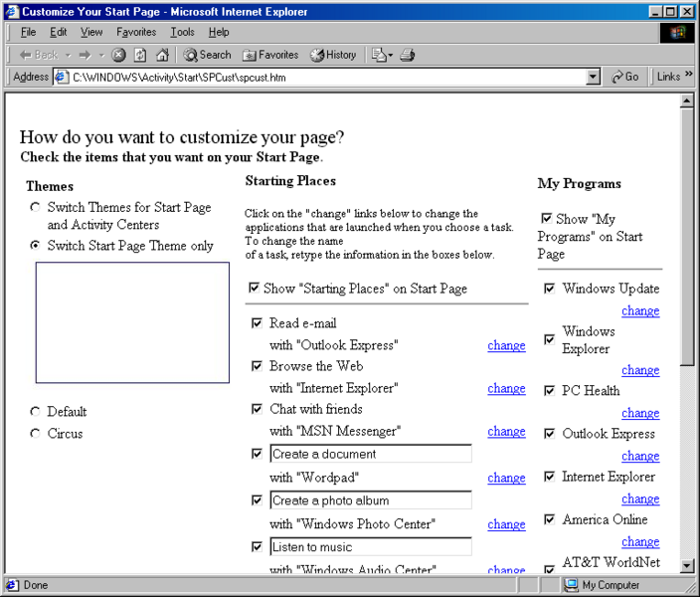Uncheck the Windows Update checkbox
The image size is (700, 597).
tap(549, 289)
